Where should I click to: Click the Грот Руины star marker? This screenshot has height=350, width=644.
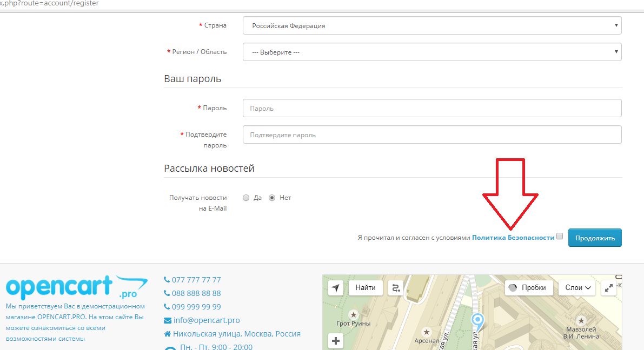353,315
